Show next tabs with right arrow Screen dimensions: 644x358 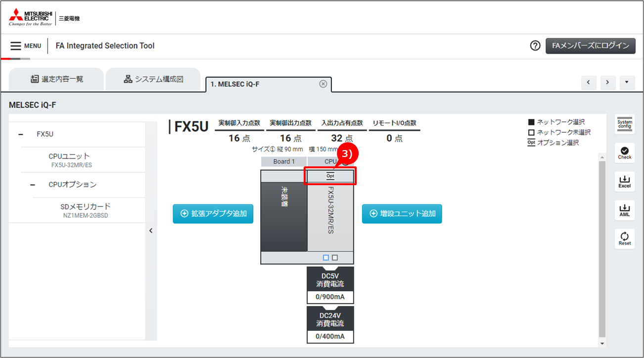coord(608,83)
